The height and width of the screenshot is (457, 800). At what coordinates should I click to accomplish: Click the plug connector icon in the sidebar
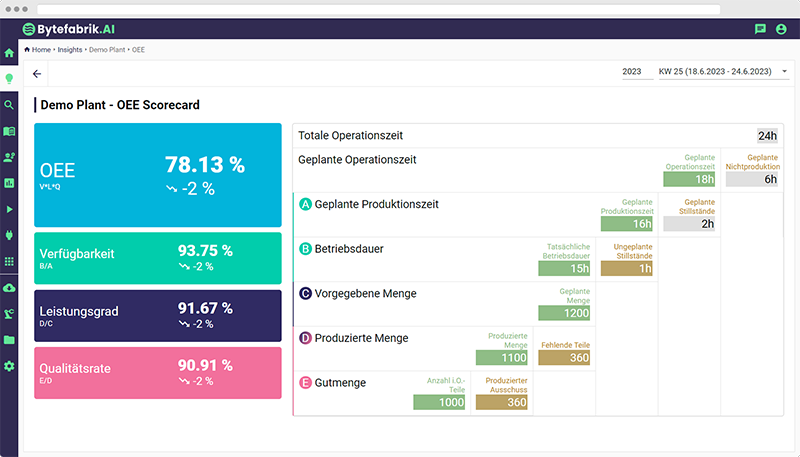pyautogui.click(x=9, y=235)
